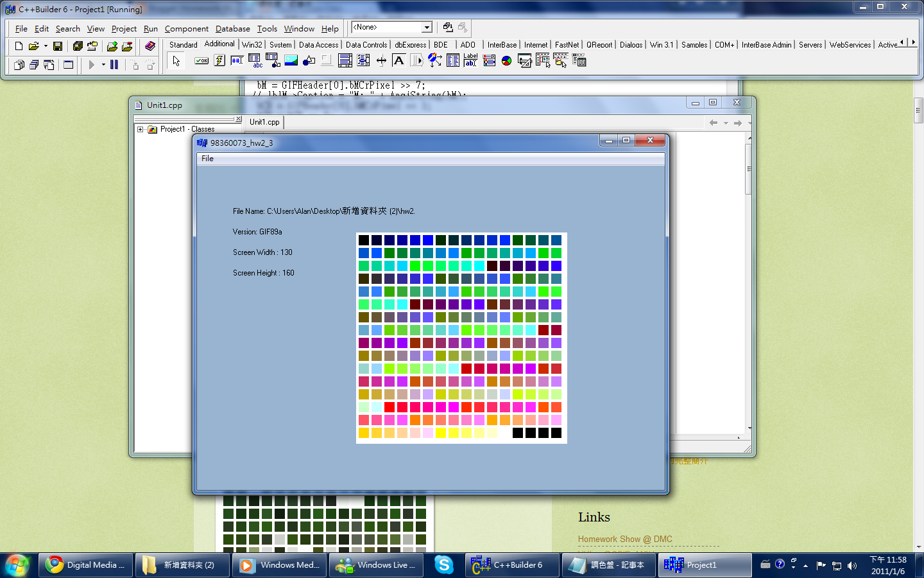The width and height of the screenshot is (924, 578).
Task: Click the Open Project toolbar icon
Action: pos(92,46)
